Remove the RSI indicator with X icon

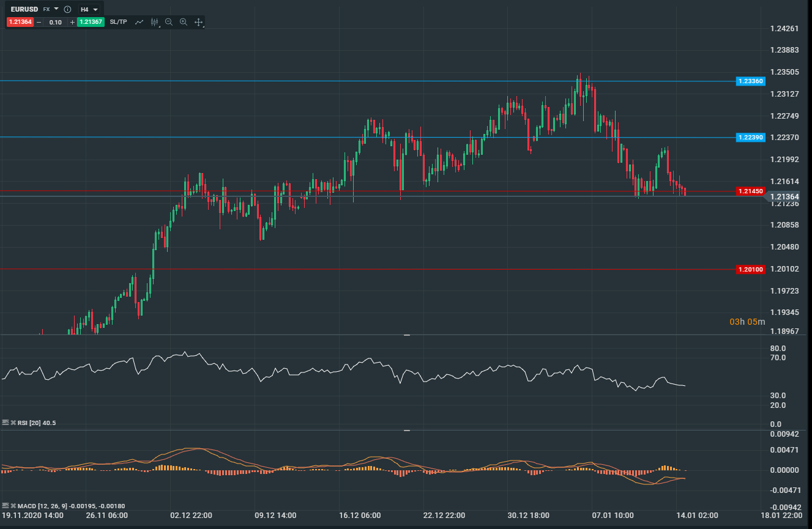coord(13,423)
